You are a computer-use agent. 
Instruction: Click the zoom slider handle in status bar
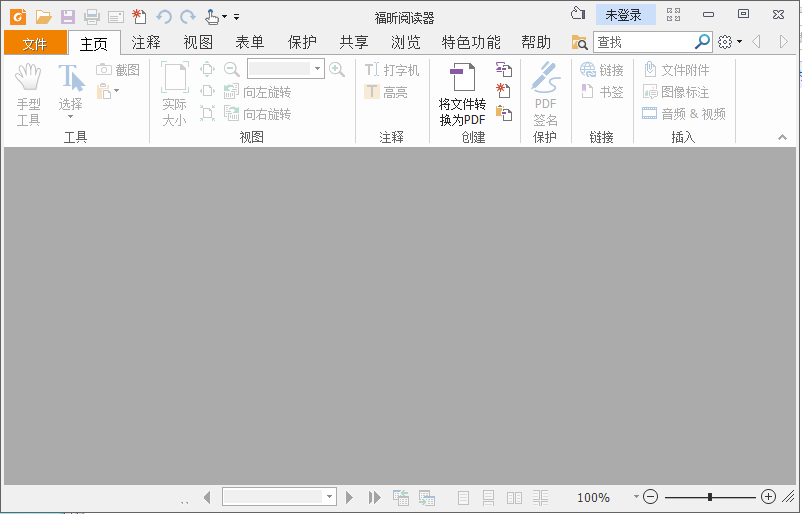pyautogui.click(x=710, y=497)
